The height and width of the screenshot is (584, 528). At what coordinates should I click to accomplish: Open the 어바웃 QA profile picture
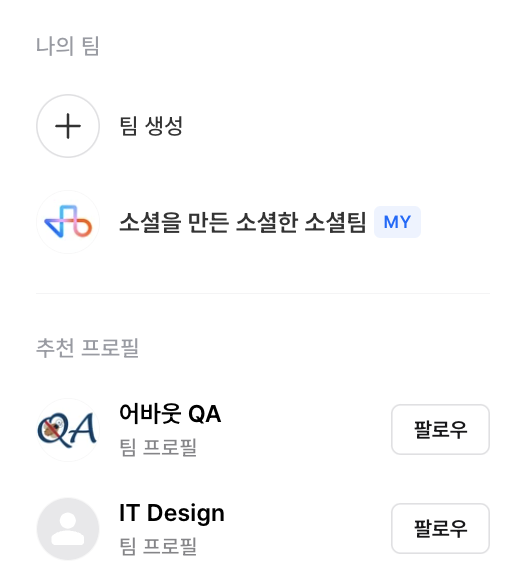click(68, 429)
